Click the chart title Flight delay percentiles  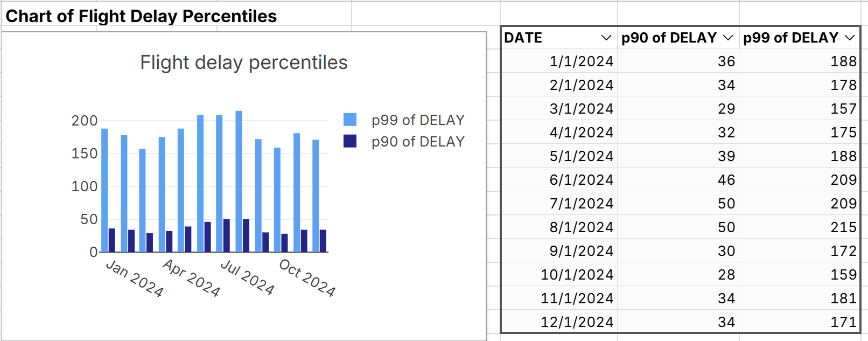[243, 62]
